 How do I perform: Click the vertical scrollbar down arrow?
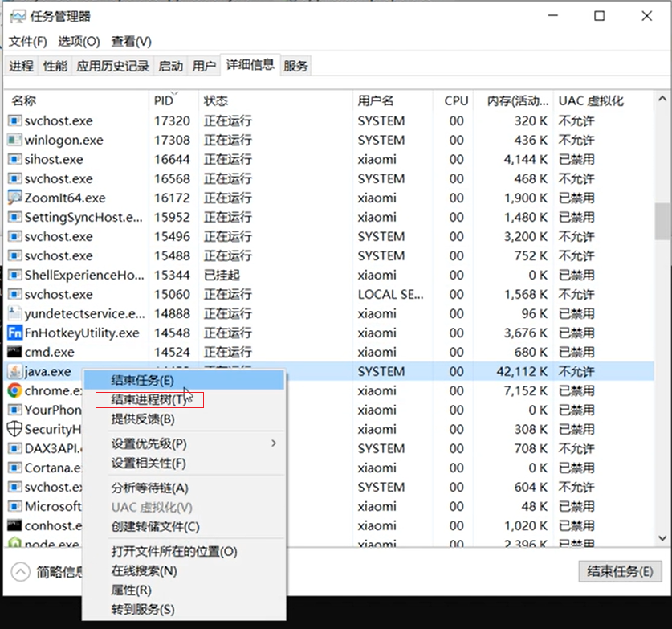(662, 539)
